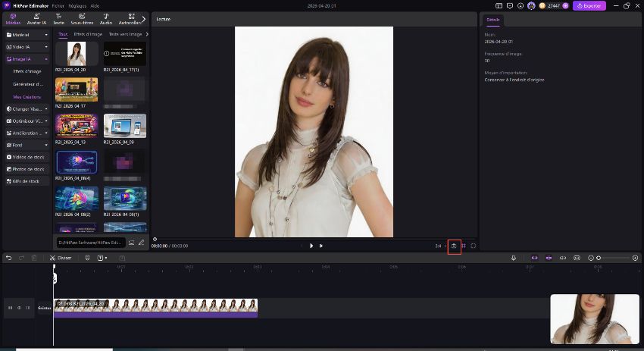Click the crop icon under preview
The image size is (644, 351).
[464, 246]
